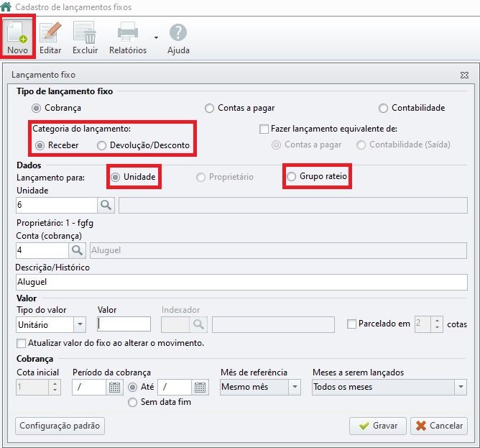Select the Cobrança radio button

[x=36, y=108]
